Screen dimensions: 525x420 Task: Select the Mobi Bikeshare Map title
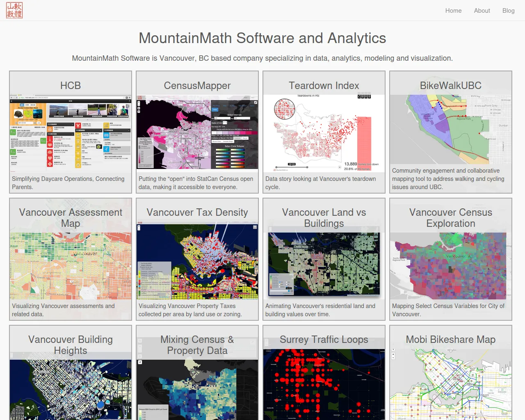click(x=451, y=339)
